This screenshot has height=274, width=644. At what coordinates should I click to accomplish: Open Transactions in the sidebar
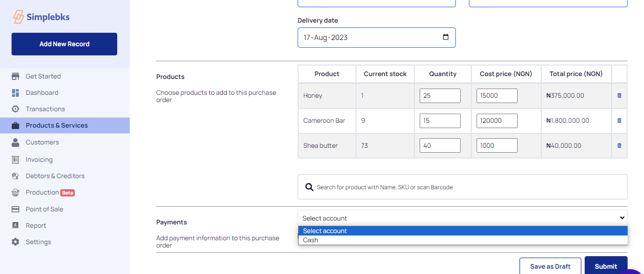coord(45,109)
